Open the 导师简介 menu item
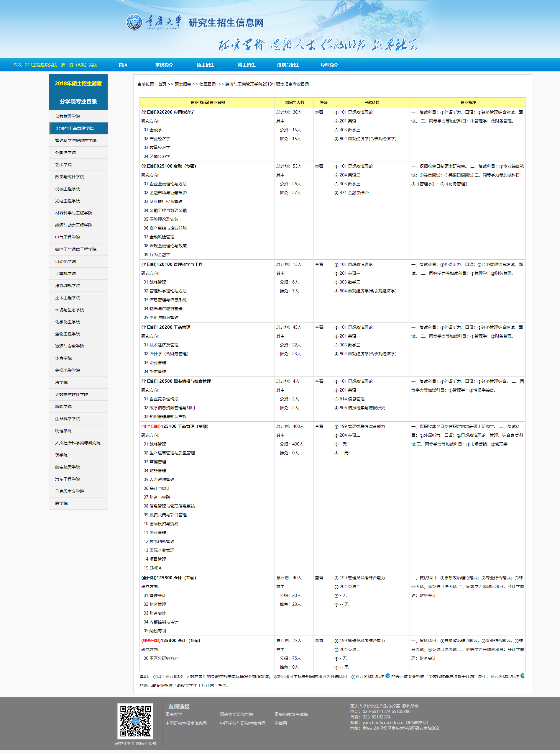This screenshot has height=753, width=560. point(329,65)
